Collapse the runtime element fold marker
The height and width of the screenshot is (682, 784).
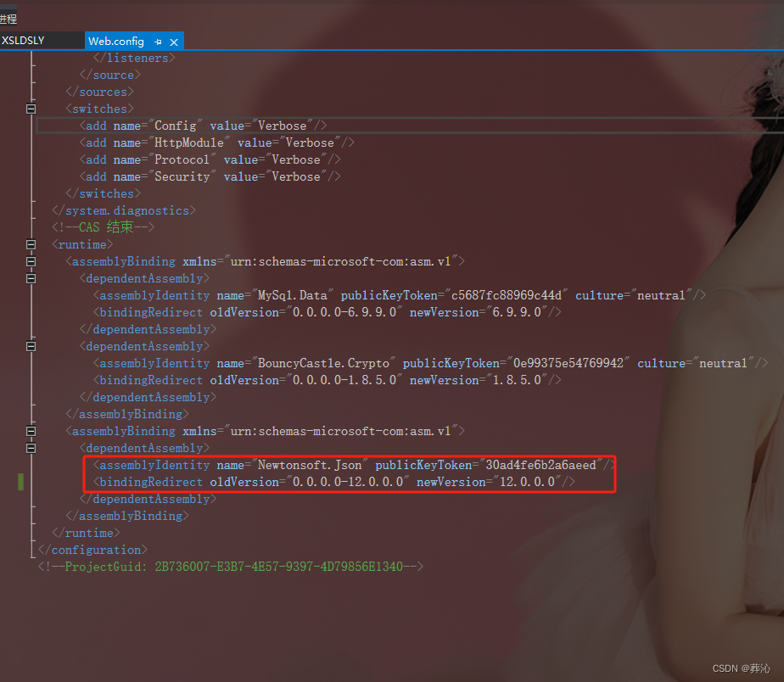31,243
